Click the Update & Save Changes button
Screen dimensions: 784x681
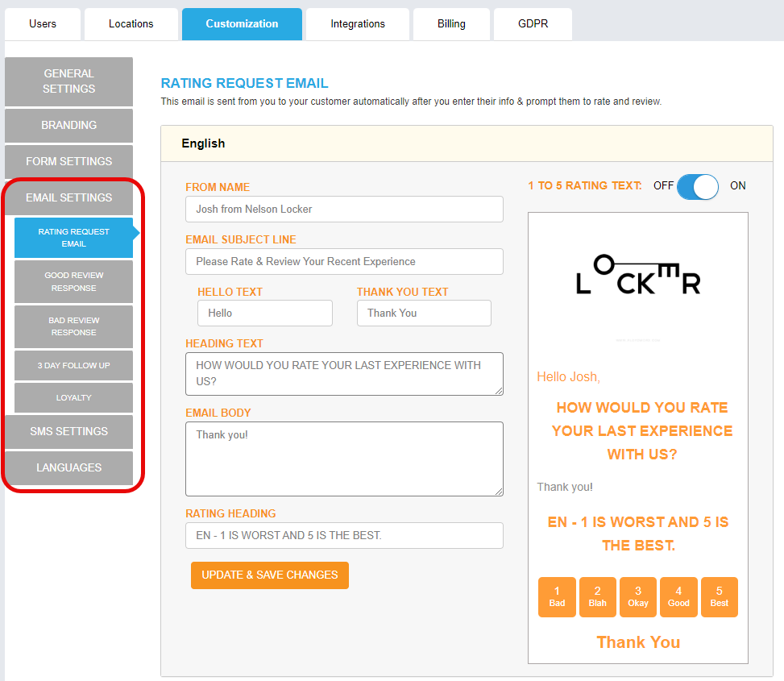pos(269,575)
